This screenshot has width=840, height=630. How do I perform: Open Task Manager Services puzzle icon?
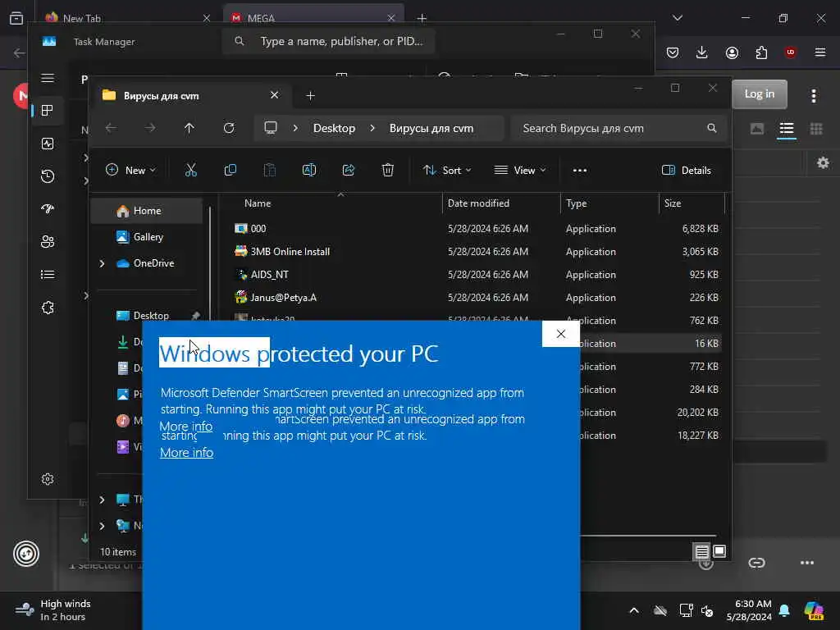point(48,308)
